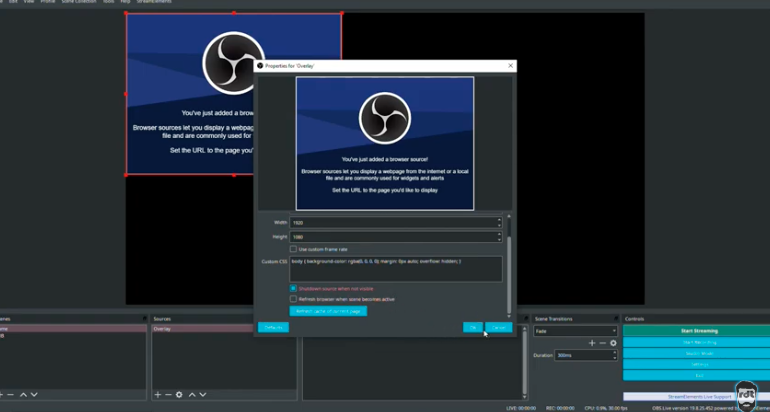The image size is (770, 412).
Task: Click the Exit button
Action: [x=699, y=376]
